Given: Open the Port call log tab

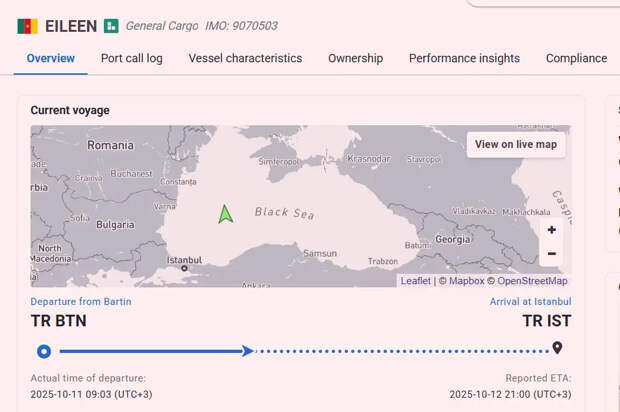Looking at the screenshot, I should [131, 58].
